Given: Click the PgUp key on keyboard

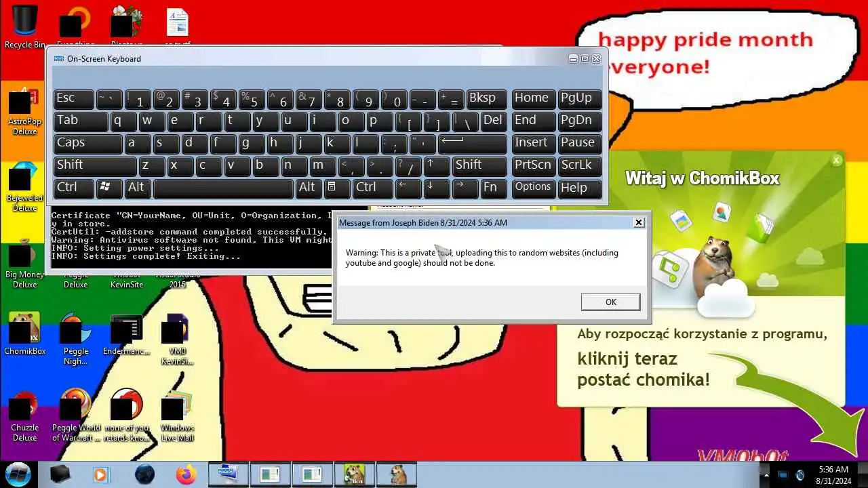Looking at the screenshot, I should tap(580, 98).
